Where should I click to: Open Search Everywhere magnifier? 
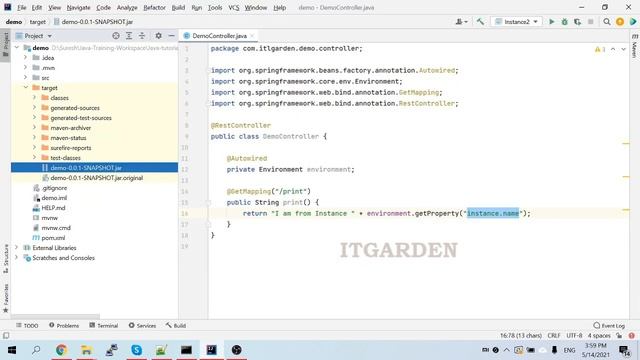point(607,22)
